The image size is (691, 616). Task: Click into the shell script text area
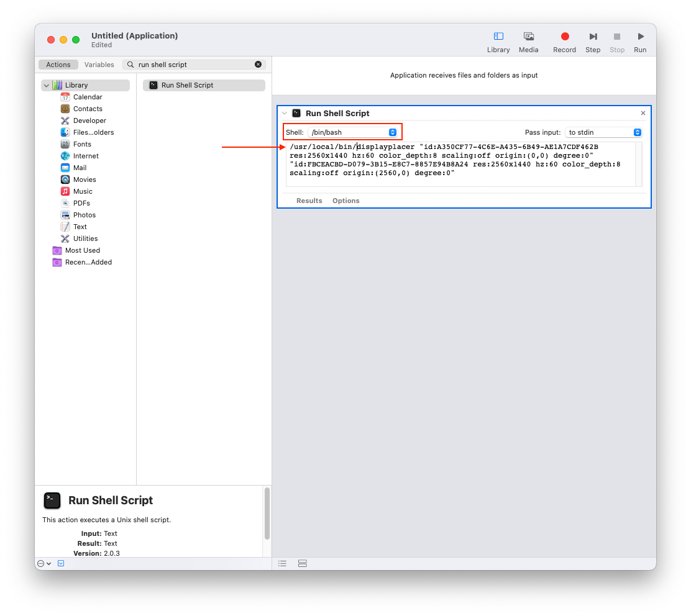coord(460,164)
